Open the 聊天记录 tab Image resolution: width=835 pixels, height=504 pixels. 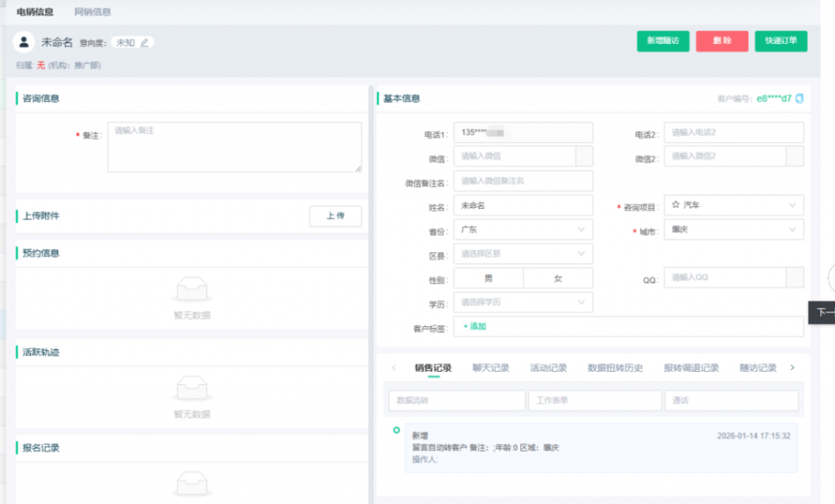point(491,368)
